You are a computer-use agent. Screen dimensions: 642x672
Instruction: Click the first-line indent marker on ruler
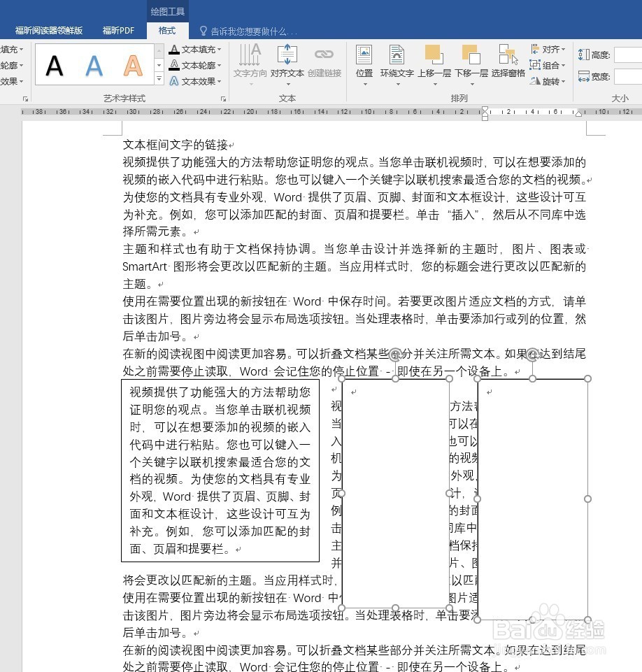pyautogui.click(x=485, y=110)
